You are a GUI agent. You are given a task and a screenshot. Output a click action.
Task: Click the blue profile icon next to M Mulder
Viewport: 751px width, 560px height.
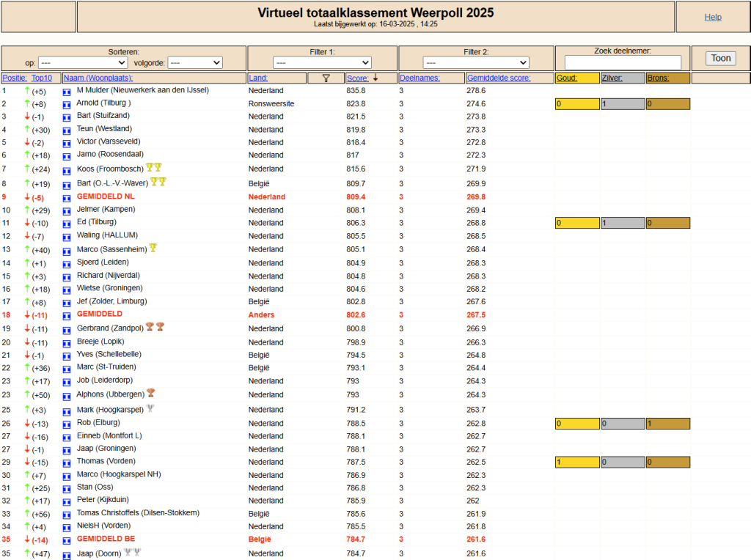(x=67, y=92)
